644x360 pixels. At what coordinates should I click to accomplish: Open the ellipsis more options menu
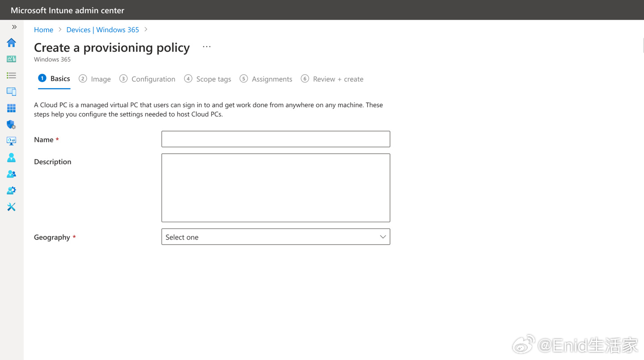point(206,47)
